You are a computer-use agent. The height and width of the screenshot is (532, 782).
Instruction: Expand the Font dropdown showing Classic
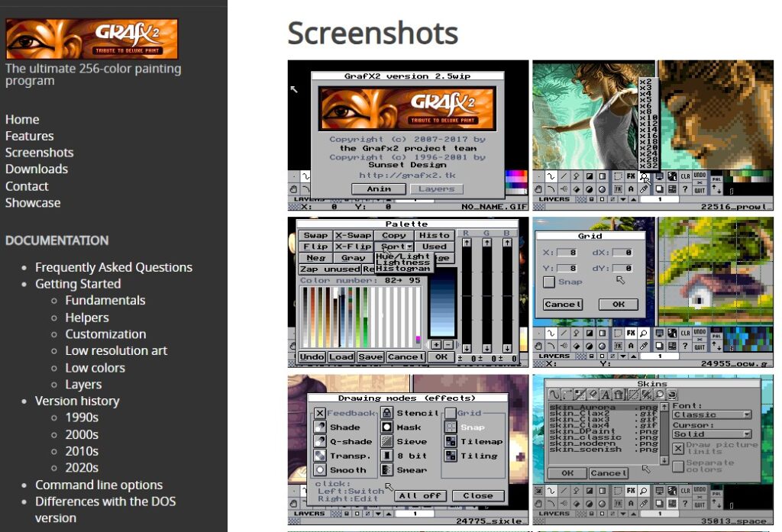(710, 415)
